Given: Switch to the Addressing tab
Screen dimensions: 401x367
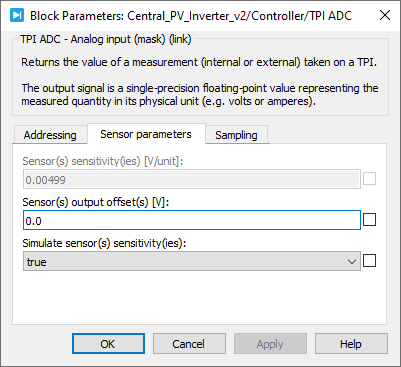Looking at the screenshot, I should click(x=50, y=135).
